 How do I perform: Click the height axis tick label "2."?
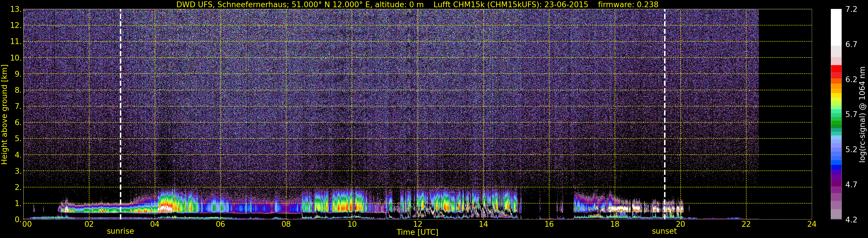tap(18, 188)
